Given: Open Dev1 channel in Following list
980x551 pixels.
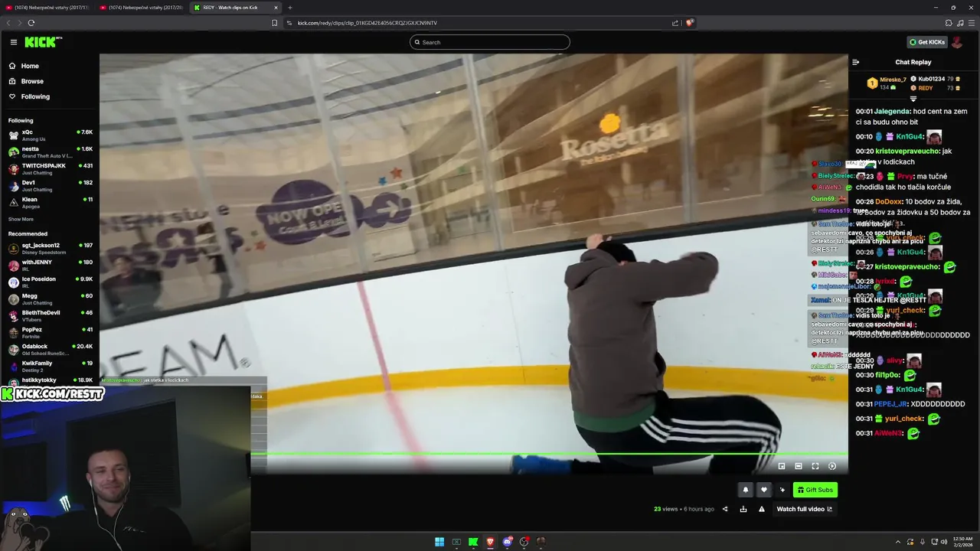Looking at the screenshot, I should [x=50, y=185].
